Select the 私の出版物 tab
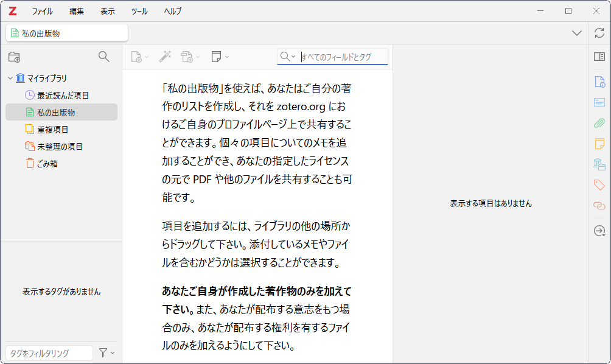611x364 pixels. pos(67,33)
